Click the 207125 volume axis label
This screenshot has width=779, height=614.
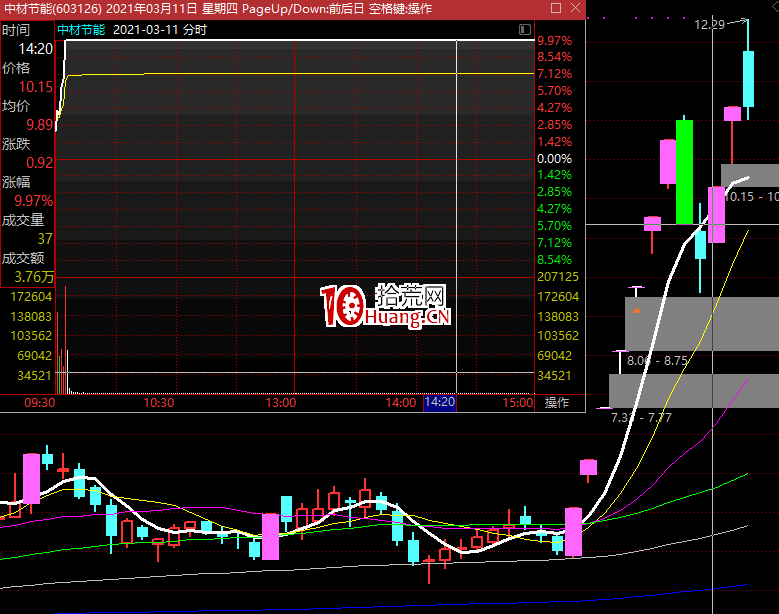pyautogui.click(x=558, y=277)
